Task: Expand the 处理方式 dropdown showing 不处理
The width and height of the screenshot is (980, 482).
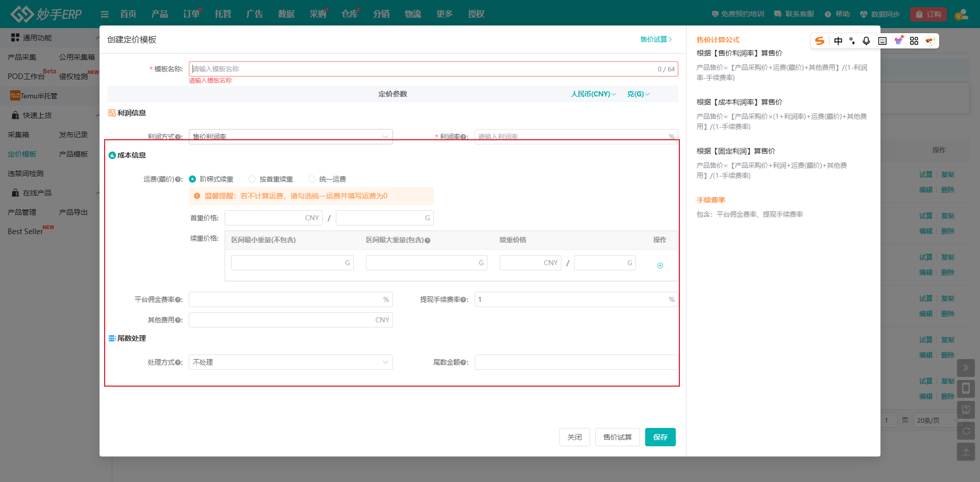Action: (290, 362)
